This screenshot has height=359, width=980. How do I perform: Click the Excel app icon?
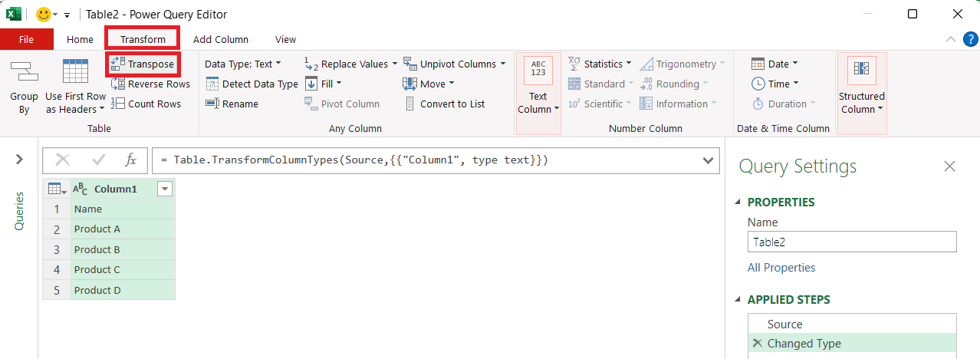tap(13, 14)
